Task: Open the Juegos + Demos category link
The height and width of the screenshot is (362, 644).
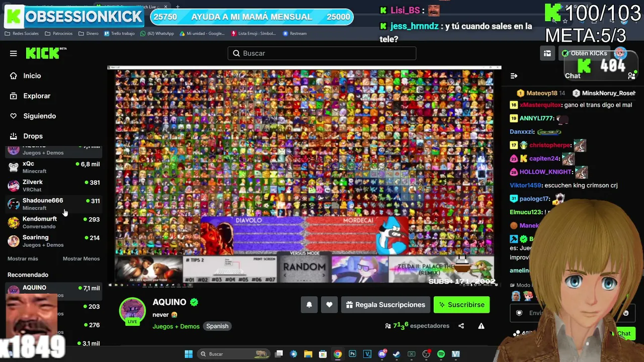Action: point(176,326)
